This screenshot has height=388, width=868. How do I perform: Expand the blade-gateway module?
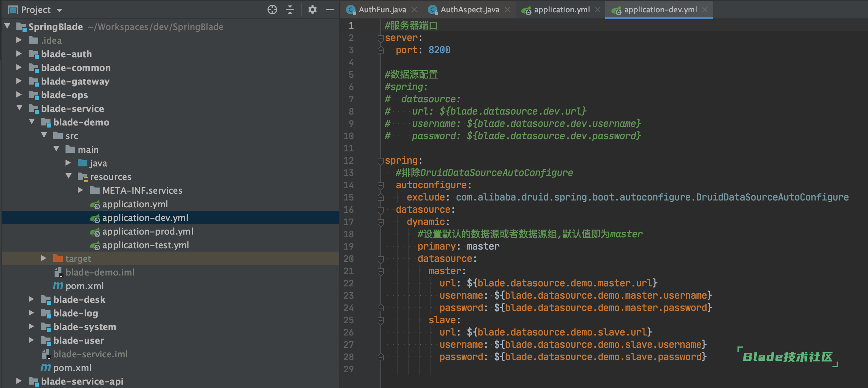(19, 81)
